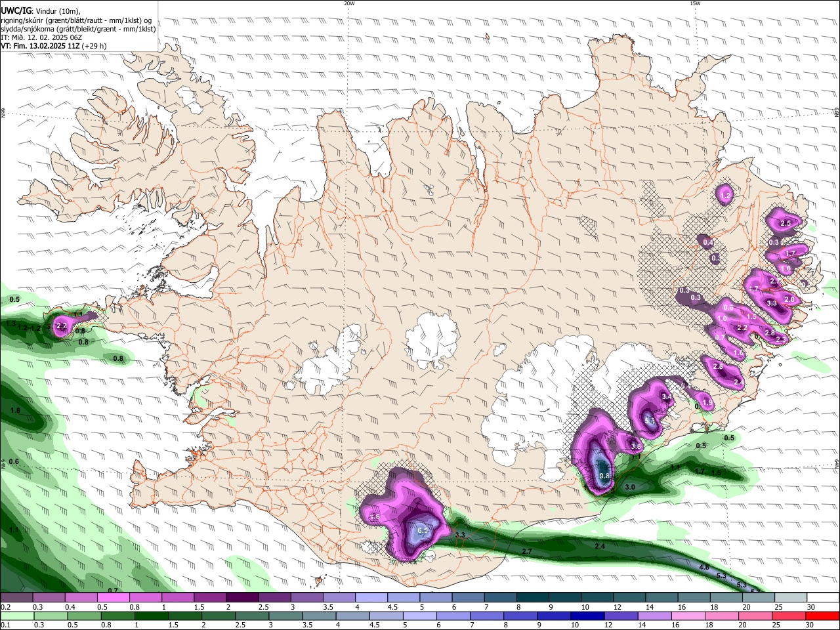Select the valid time "VT: Fim. 13.02.2025 11Z (+29 h)"

tap(54, 47)
